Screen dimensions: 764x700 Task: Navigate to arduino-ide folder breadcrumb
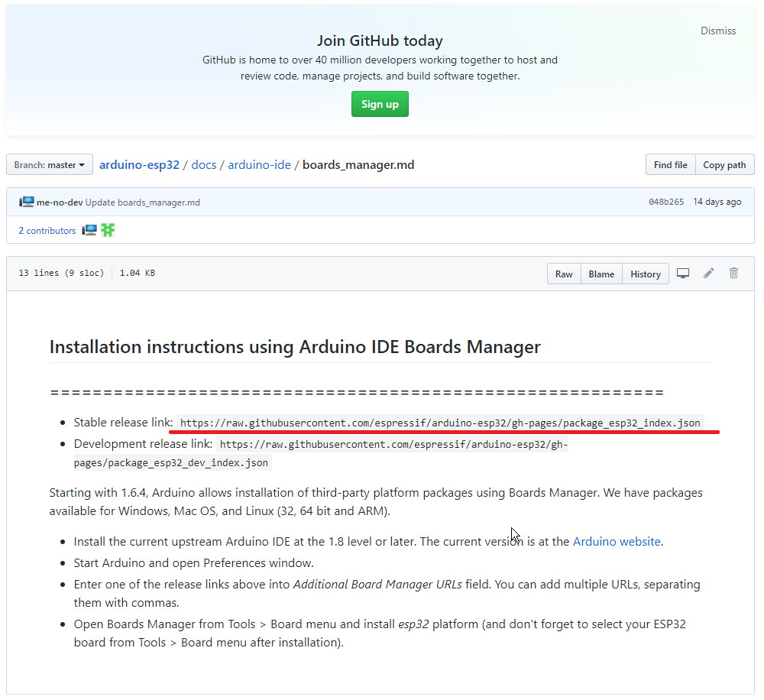[x=259, y=165]
